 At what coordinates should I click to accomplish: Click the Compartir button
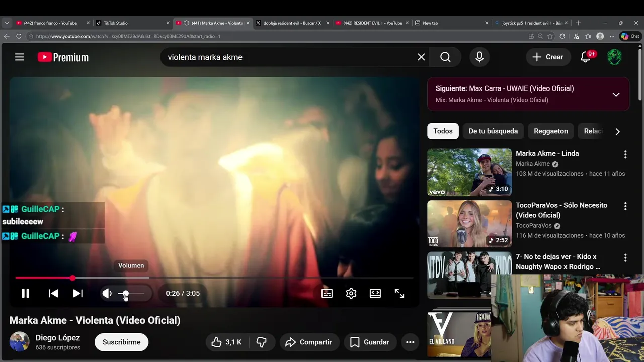[x=308, y=342]
